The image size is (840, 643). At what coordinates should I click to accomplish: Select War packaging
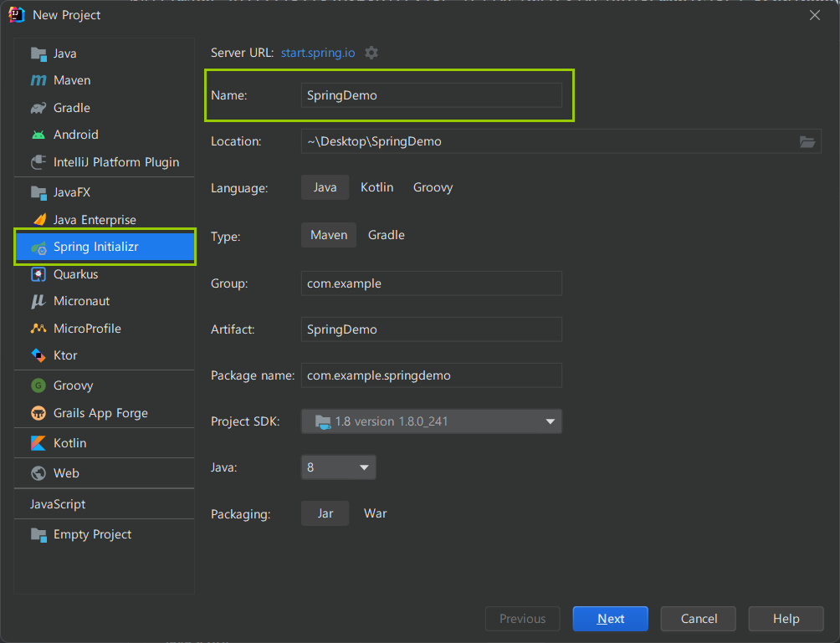click(x=375, y=513)
